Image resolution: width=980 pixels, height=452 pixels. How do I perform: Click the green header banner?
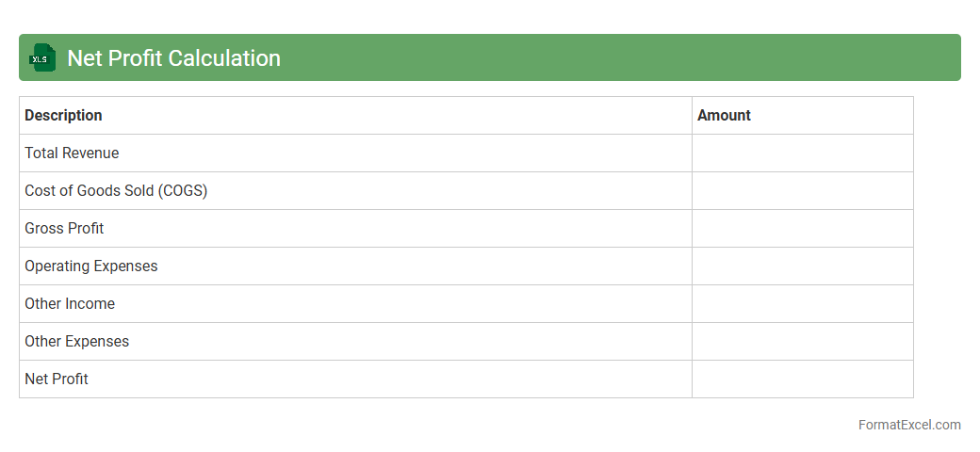pyautogui.click(x=612, y=57)
